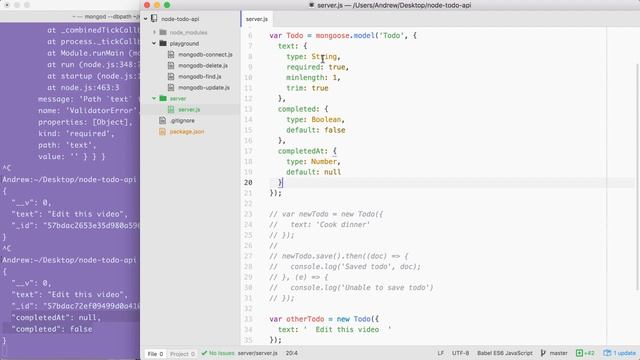Click the node_modules folder icon
640x360 pixels.
click(163, 32)
